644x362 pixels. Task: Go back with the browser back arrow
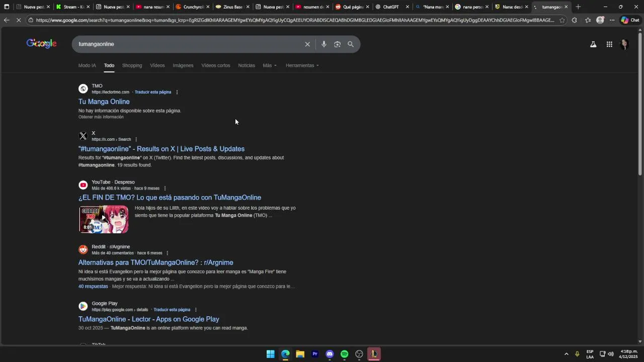coord(7,20)
